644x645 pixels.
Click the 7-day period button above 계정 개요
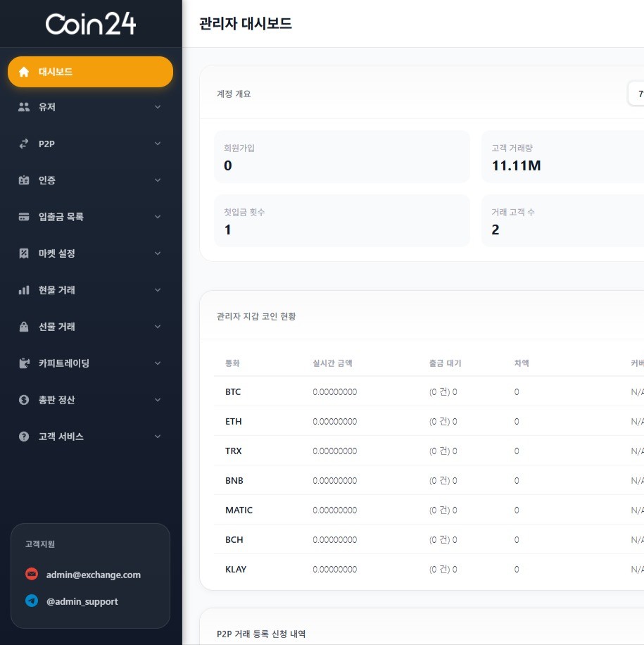tap(638, 94)
